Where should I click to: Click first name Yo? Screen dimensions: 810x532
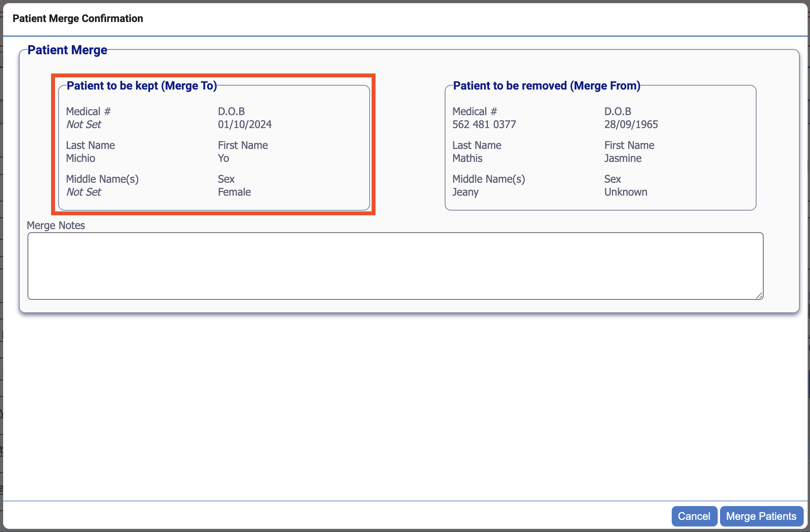pyautogui.click(x=223, y=158)
